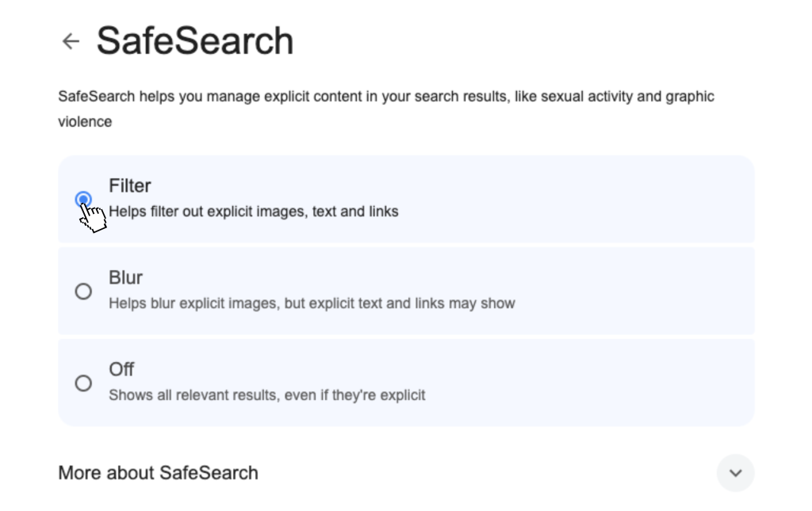
Task: Click the More about SafeSearch label
Action: click(158, 473)
